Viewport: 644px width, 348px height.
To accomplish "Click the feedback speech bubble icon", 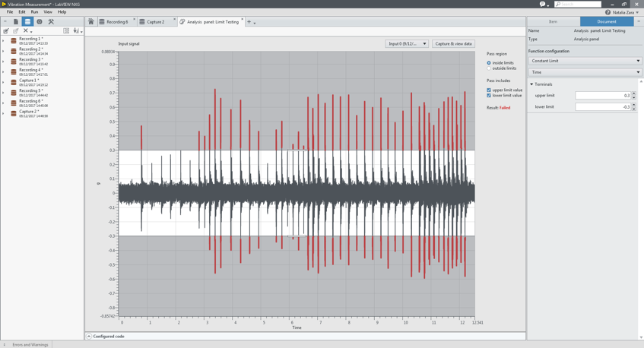I will [542, 4].
